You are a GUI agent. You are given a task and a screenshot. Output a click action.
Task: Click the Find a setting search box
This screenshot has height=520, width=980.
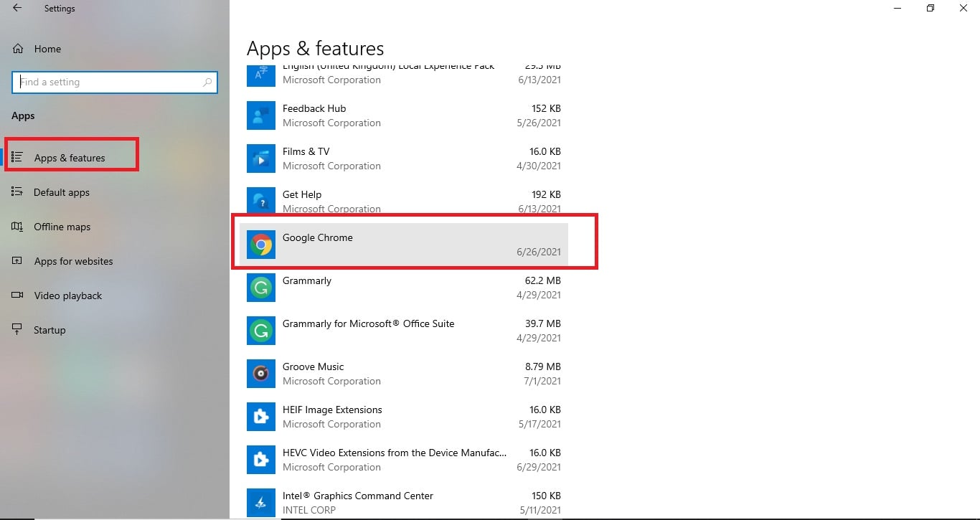pyautogui.click(x=115, y=82)
